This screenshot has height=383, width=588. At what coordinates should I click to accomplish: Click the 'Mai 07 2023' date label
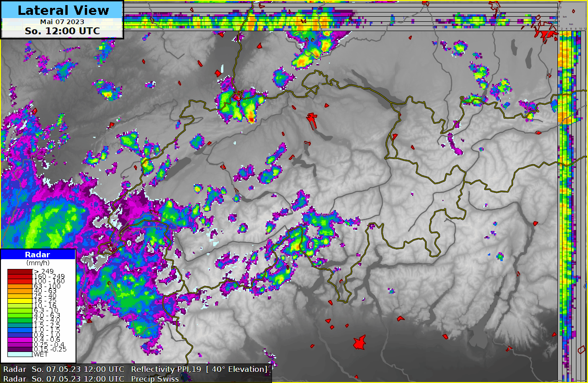pyautogui.click(x=63, y=22)
